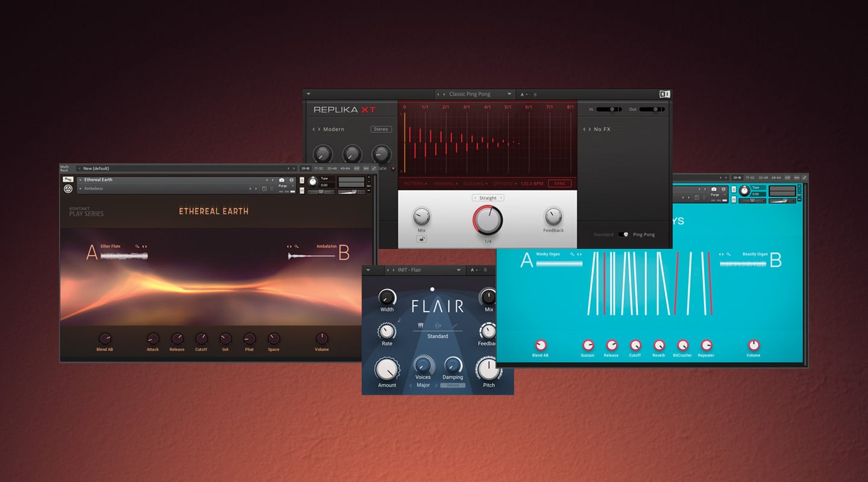
Task: Click the Sustain knob in teal instrument
Action: coord(588,345)
